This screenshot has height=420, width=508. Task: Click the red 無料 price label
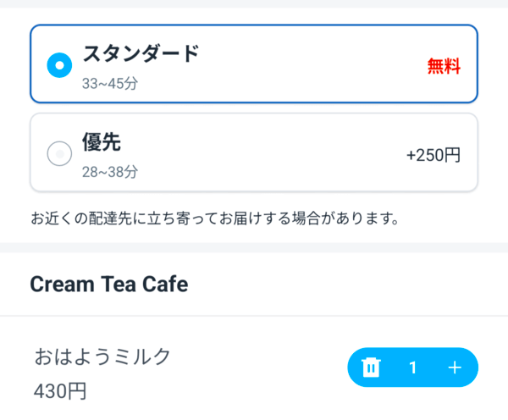(444, 66)
